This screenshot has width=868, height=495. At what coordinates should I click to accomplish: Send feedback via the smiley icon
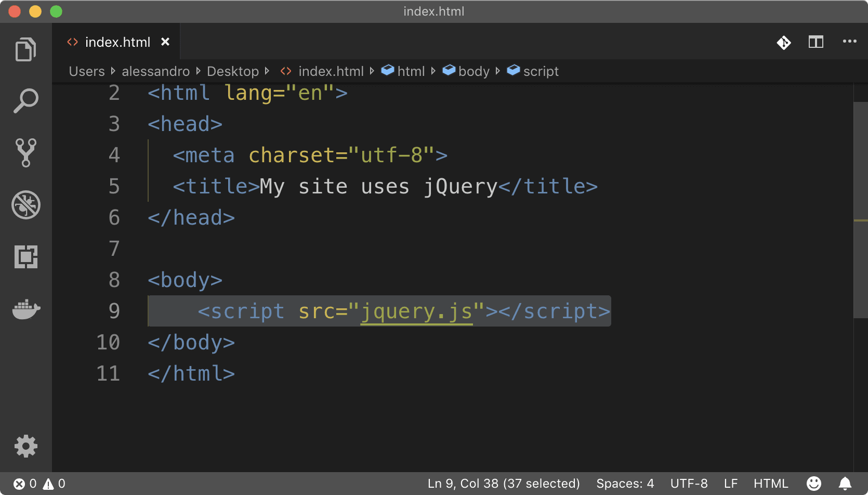(x=814, y=484)
